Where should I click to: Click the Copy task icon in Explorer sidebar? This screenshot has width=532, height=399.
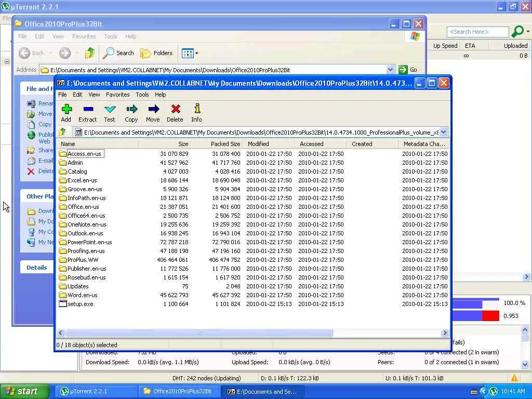coord(31,124)
